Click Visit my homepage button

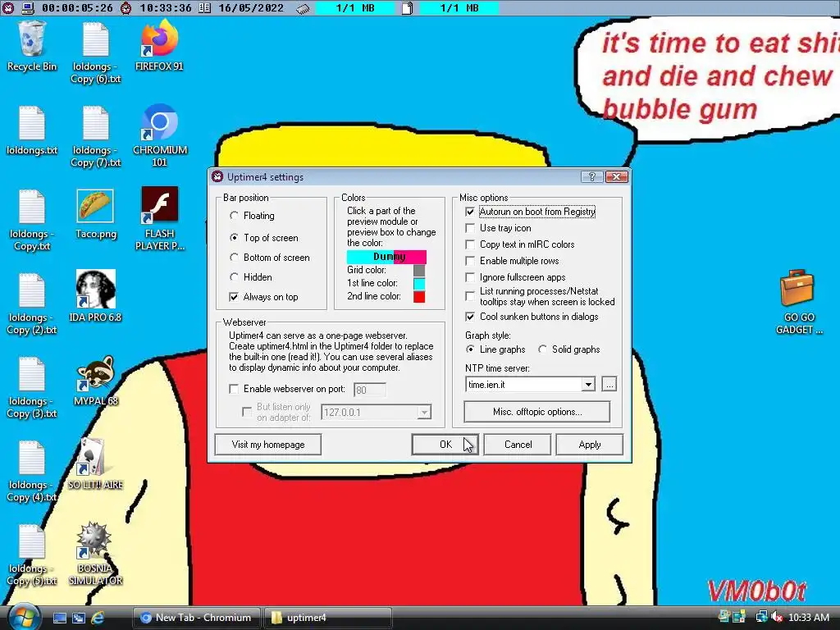tap(268, 444)
